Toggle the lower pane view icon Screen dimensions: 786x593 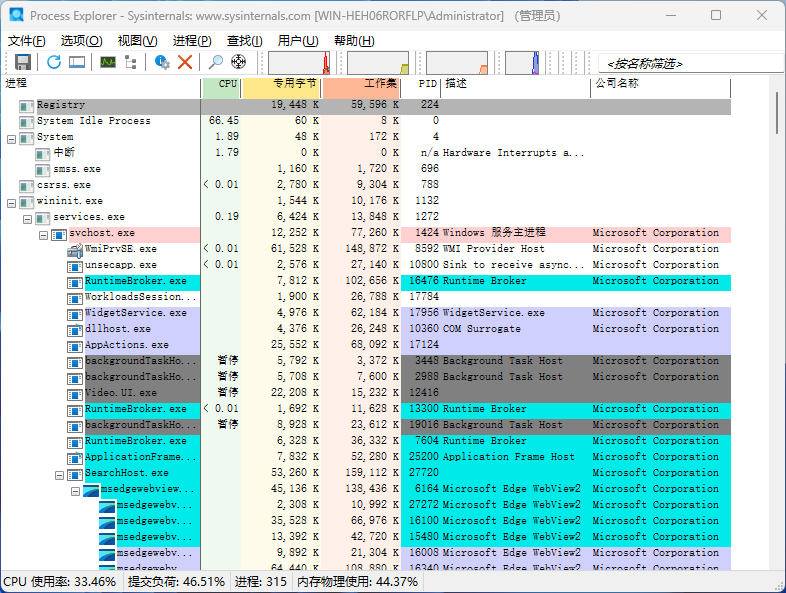coord(77,62)
